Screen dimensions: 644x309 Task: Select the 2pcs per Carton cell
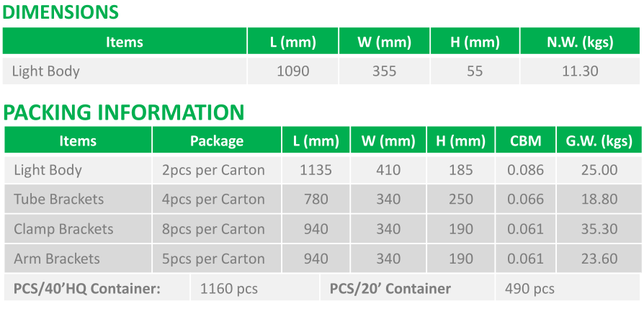click(x=213, y=170)
